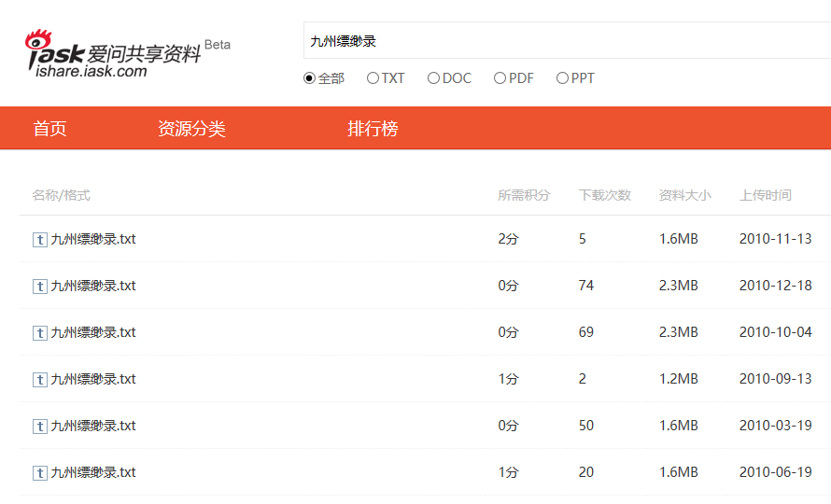Select the 全部 radio button
Screen dimensions: 831x504
[310, 78]
